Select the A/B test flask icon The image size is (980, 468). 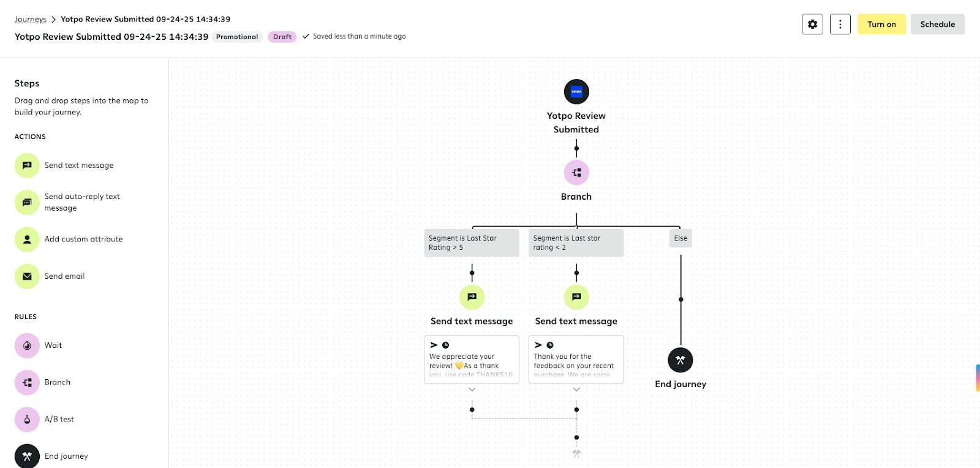pyautogui.click(x=27, y=420)
